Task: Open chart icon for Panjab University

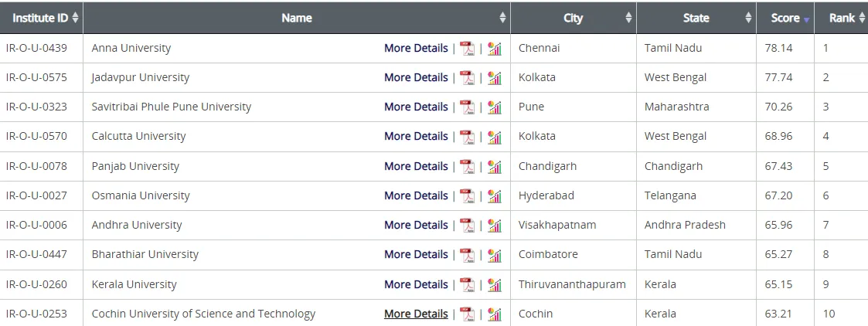Action: point(495,167)
